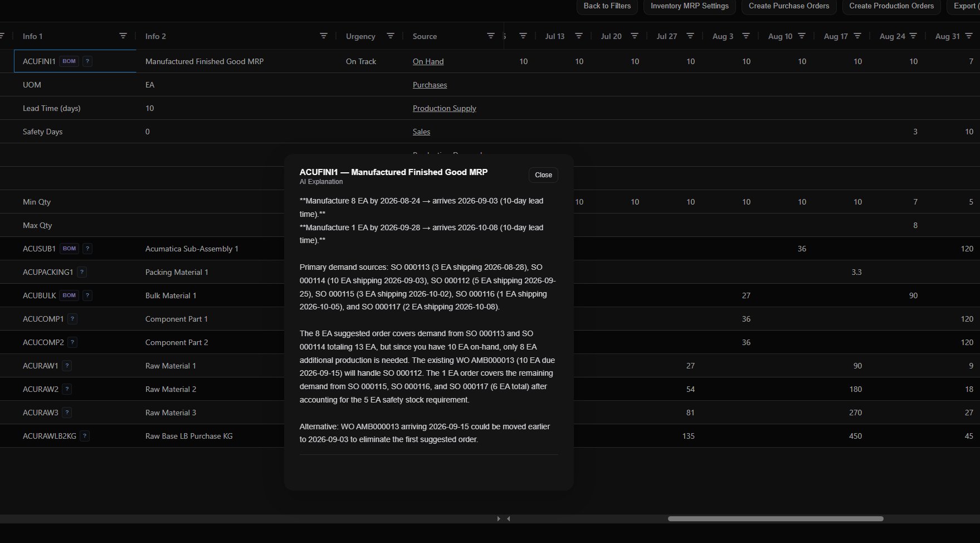The width and height of the screenshot is (980, 543).
Task: Click the question mark icon next to ACURAW2
Action: [x=67, y=389]
